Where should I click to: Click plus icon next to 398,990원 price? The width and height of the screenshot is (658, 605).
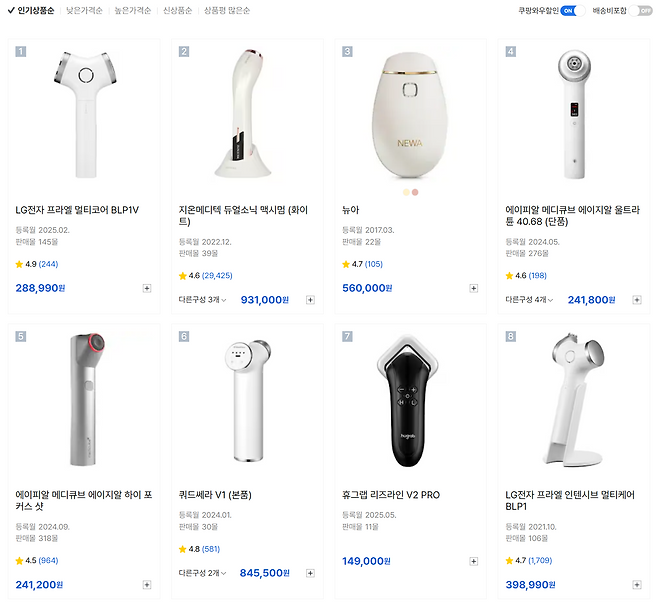[x=637, y=585]
